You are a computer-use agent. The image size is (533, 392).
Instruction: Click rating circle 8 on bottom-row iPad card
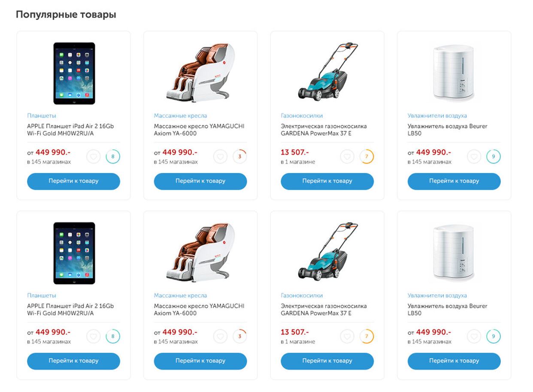click(113, 337)
